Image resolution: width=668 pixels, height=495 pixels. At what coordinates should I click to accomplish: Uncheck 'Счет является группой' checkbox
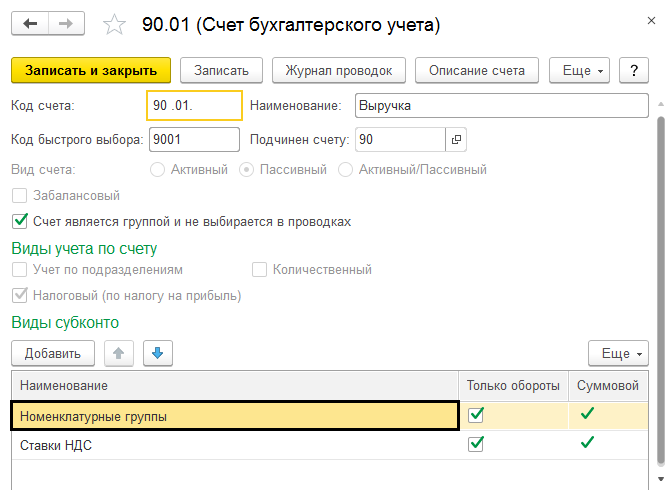pos(19,221)
